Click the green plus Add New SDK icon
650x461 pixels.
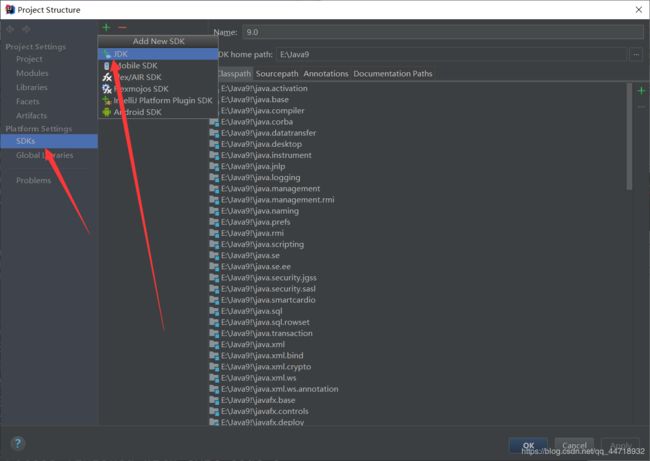(x=107, y=27)
